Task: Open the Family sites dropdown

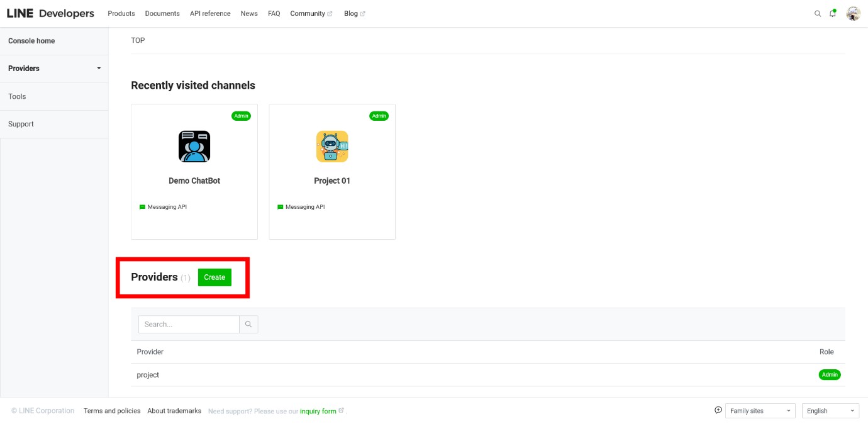Action: tap(760, 411)
